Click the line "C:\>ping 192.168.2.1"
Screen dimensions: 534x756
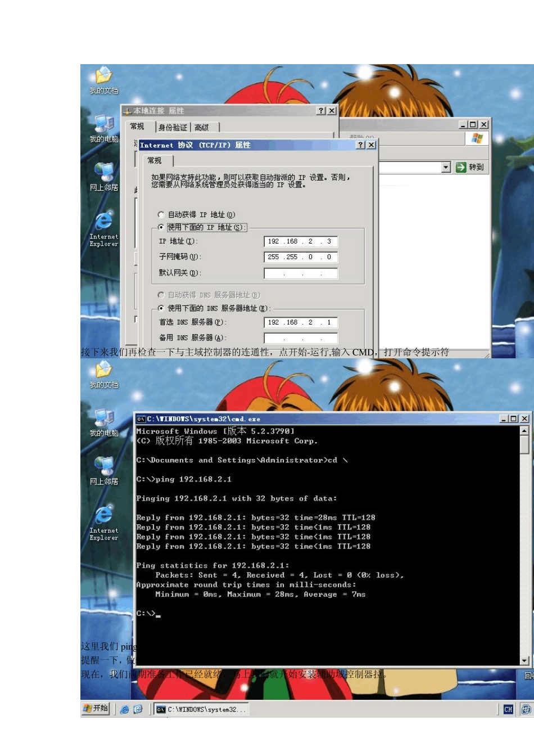coord(184,479)
